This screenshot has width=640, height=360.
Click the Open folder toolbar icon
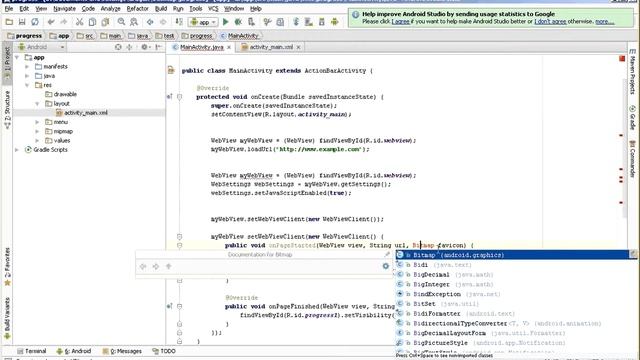9,22
